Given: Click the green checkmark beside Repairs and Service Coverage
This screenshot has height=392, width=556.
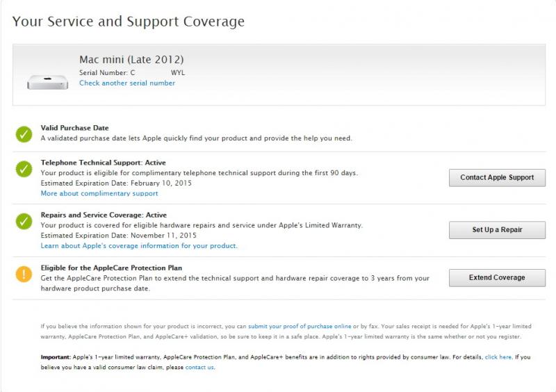Looking at the screenshot, I should [24, 221].
